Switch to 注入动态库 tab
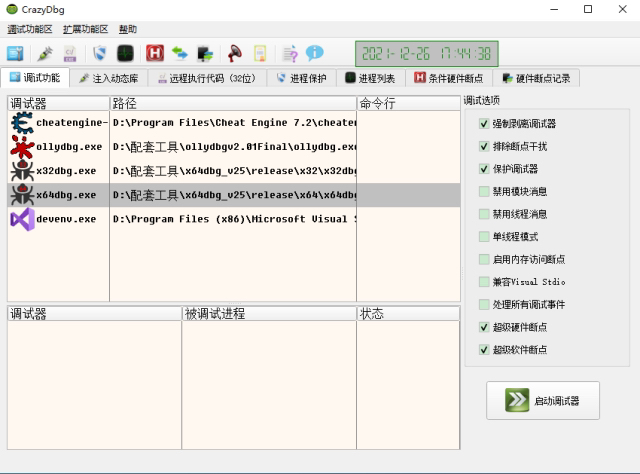Viewport: 640px width, 474px height. pos(109,78)
